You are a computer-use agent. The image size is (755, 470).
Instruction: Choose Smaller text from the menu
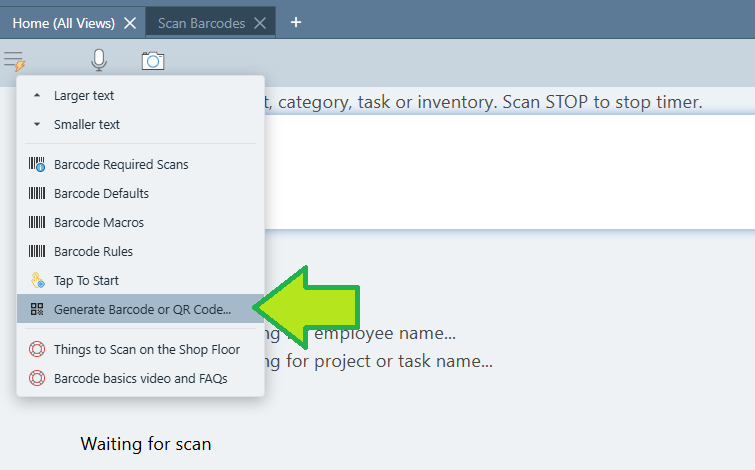click(x=141, y=124)
